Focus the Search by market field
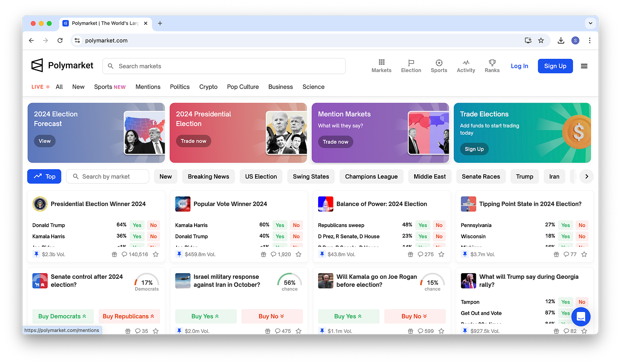Image resolution: width=621 pixels, height=364 pixels. (107, 176)
